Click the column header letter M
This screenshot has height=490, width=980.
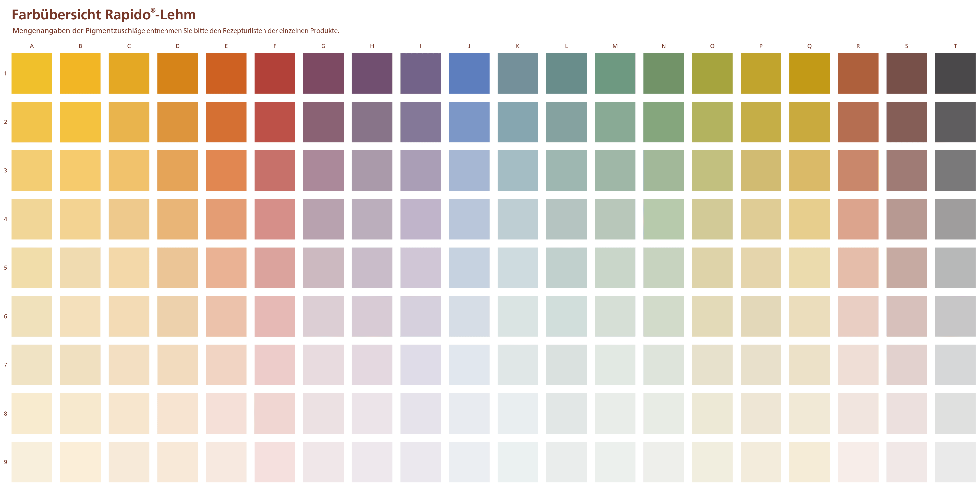click(x=615, y=46)
